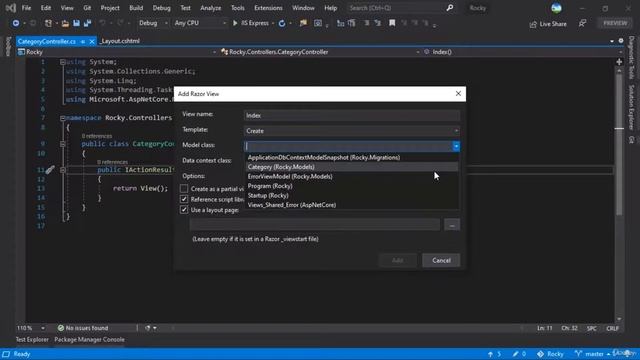The image size is (640, 360).
Task: Click the editor tab settings gear icon
Action: tap(621, 41)
